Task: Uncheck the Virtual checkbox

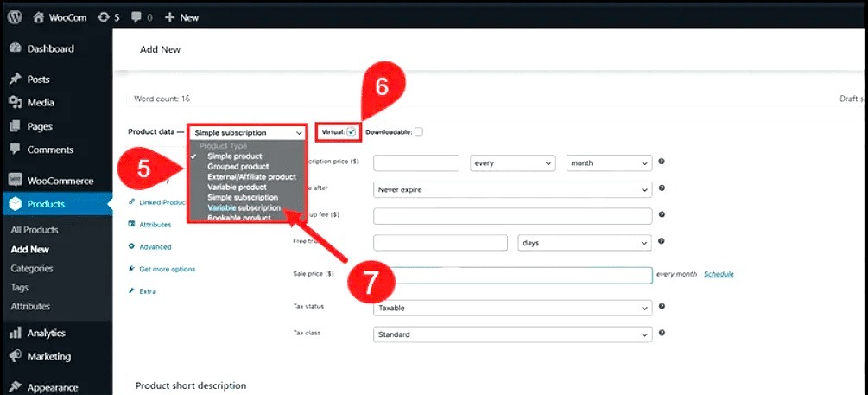Action: 352,132
